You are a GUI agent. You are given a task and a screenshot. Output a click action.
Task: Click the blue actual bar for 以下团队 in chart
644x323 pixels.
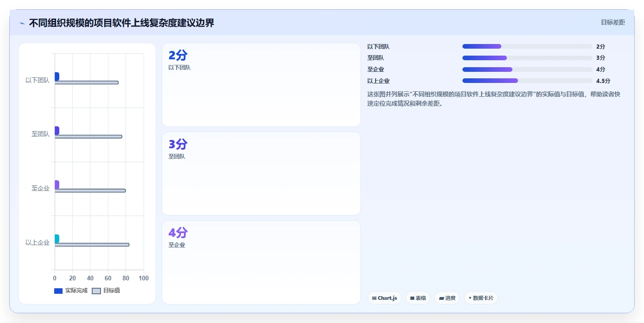point(57,76)
